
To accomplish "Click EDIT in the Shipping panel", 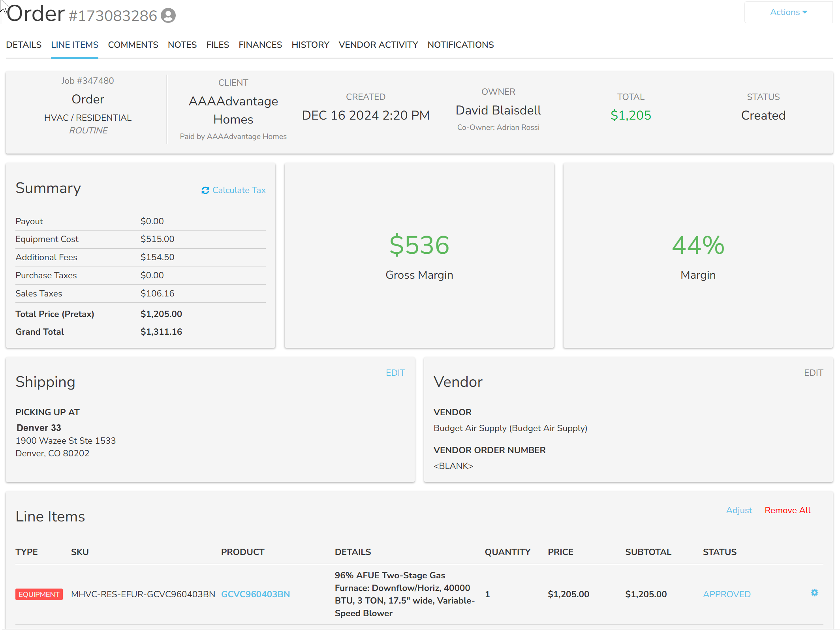I will point(395,373).
